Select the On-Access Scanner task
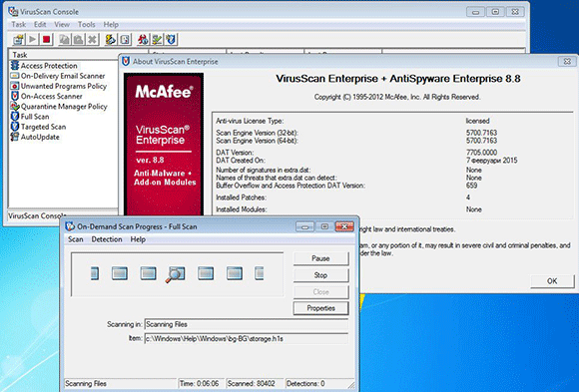This screenshot has height=392, width=579. pos(51,97)
